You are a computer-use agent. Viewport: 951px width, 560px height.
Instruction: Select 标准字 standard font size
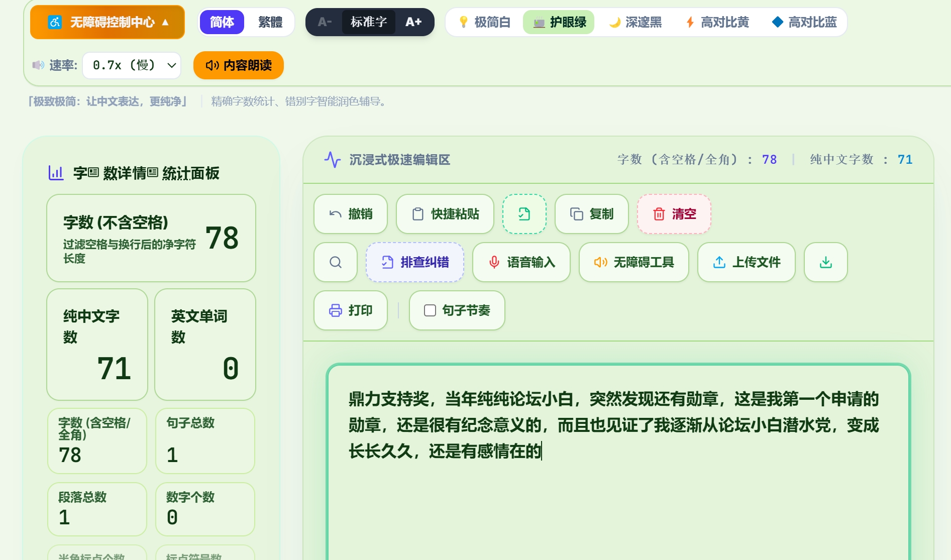369,22
